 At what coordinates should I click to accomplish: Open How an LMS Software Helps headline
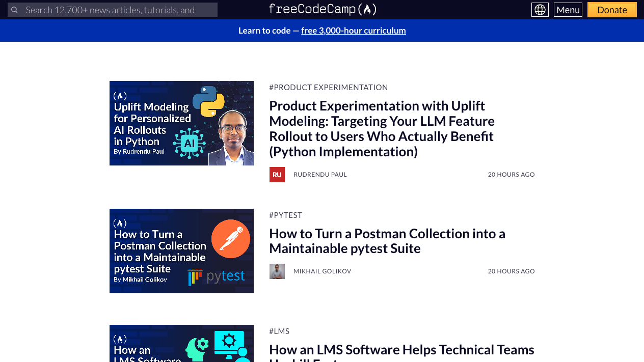coord(401,352)
